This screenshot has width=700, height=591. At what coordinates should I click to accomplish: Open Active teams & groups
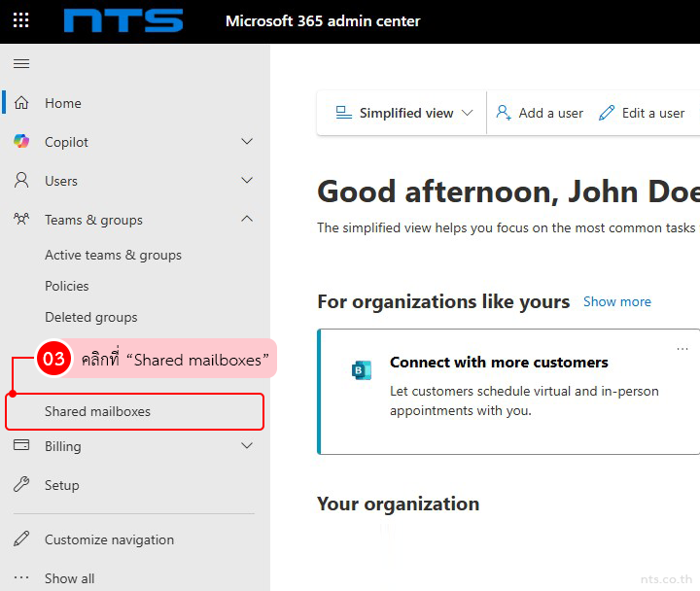pyautogui.click(x=113, y=255)
